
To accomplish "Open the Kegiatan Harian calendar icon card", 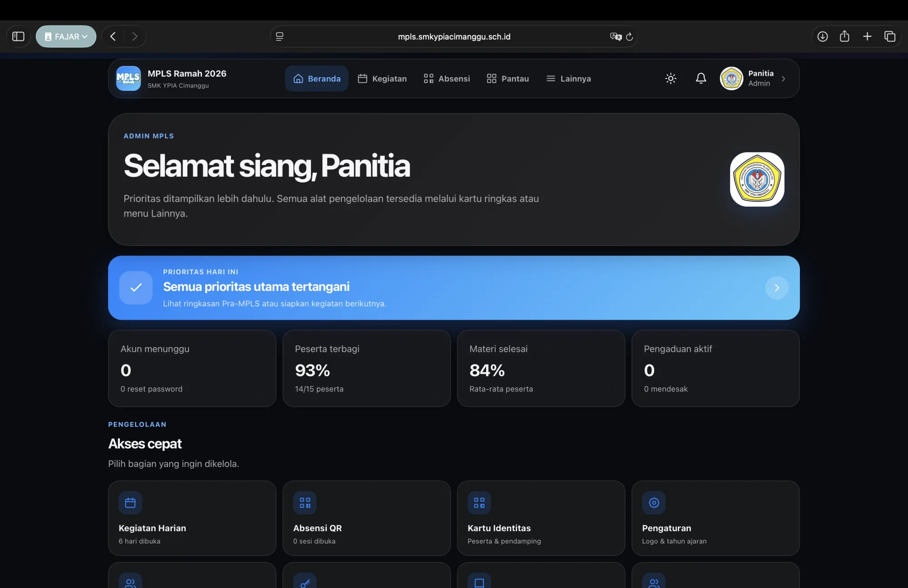I will pyautogui.click(x=192, y=518).
